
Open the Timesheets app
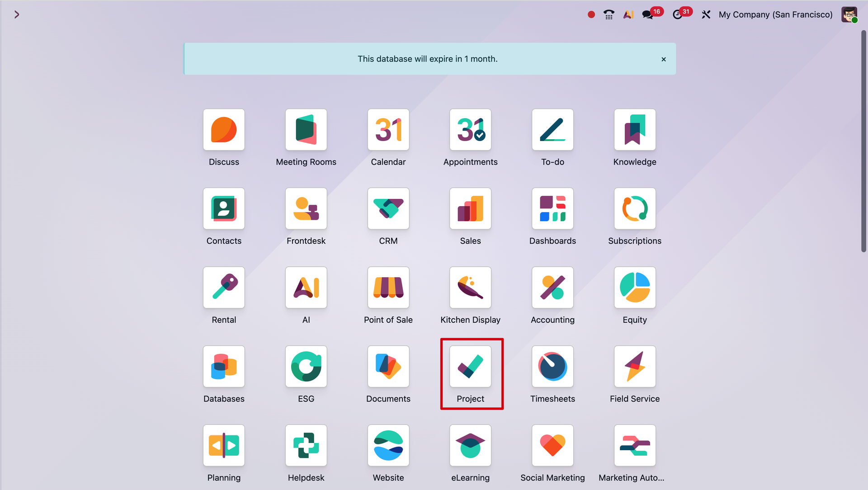click(x=552, y=367)
